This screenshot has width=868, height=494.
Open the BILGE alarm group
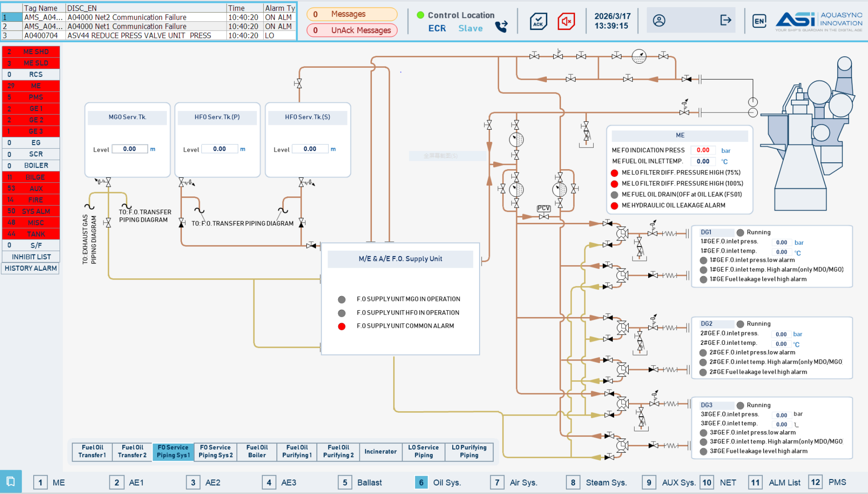pyautogui.click(x=31, y=177)
